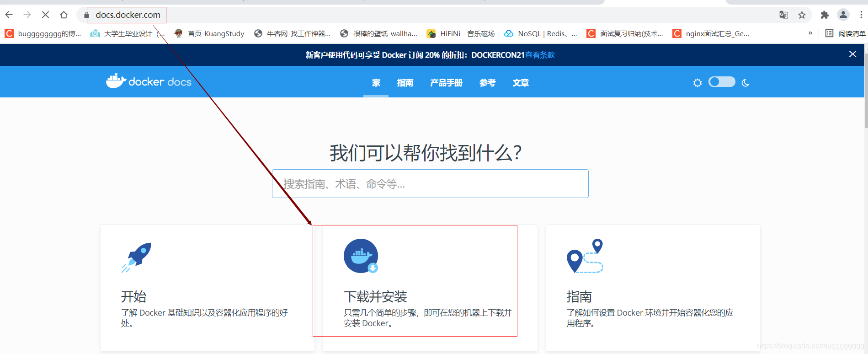Open the 下载并安装 card title
Image resolution: width=868 pixels, height=354 pixels.
point(375,297)
